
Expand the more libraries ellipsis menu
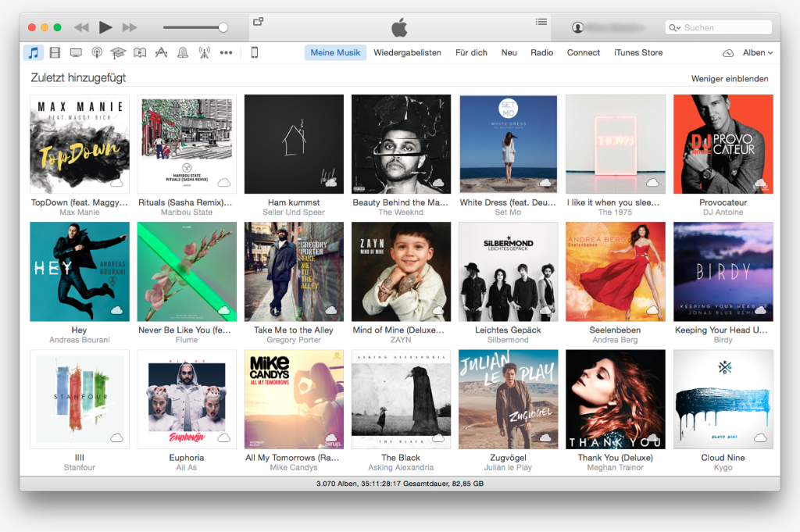226,53
